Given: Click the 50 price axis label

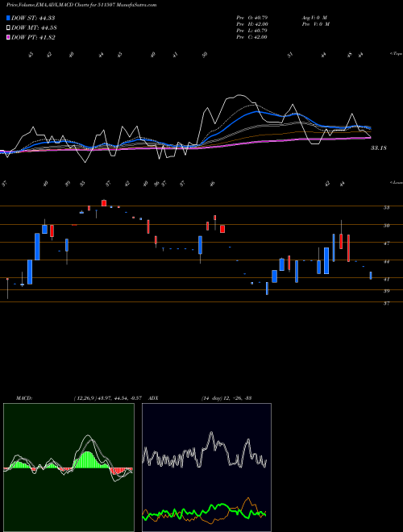Looking at the screenshot, I should (386, 225).
